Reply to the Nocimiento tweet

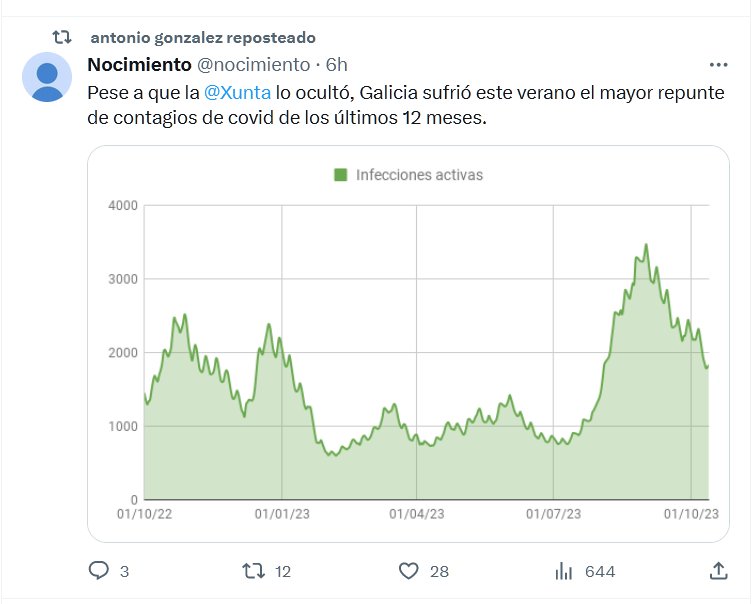coord(98,571)
